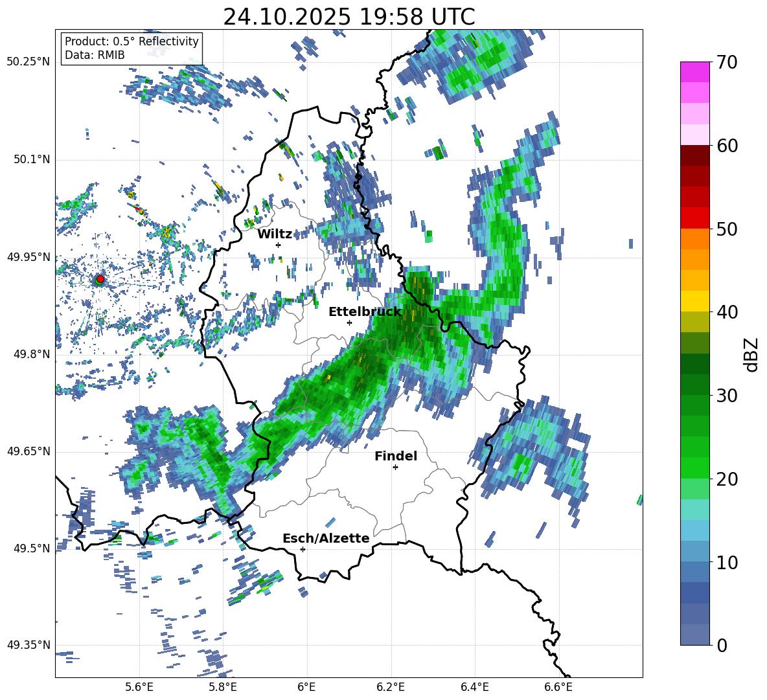Click the 40 colorbar tick label
The image size is (767, 700).
point(727,312)
